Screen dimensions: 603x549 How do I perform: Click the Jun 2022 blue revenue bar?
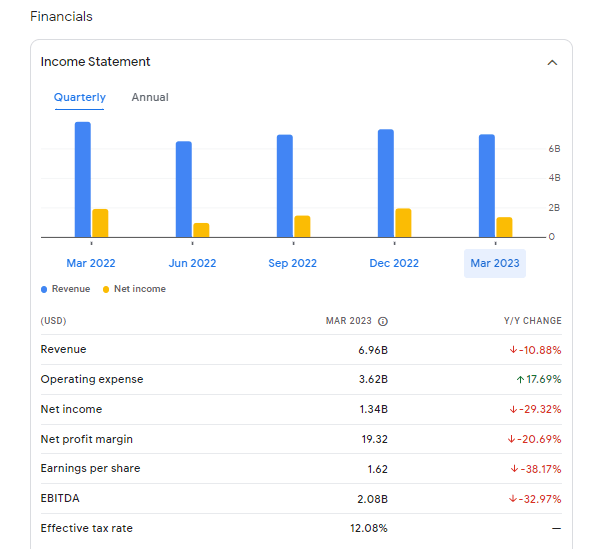pyautogui.click(x=184, y=189)
